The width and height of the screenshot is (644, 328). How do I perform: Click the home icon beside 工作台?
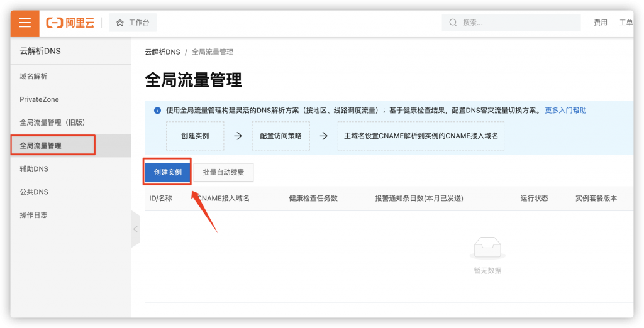click(120, 23)
